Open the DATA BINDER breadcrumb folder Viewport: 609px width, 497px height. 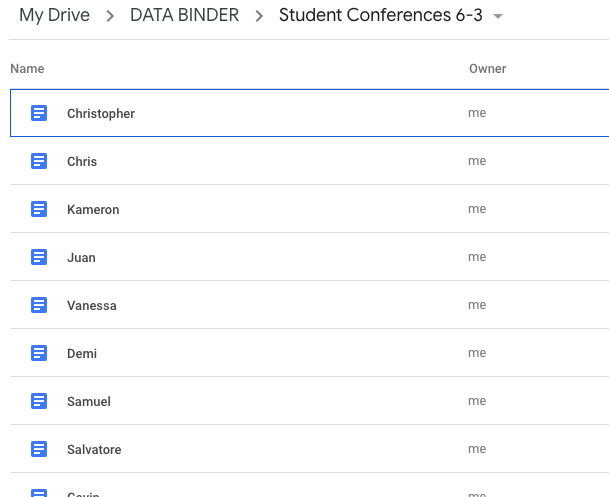point(185,16)
